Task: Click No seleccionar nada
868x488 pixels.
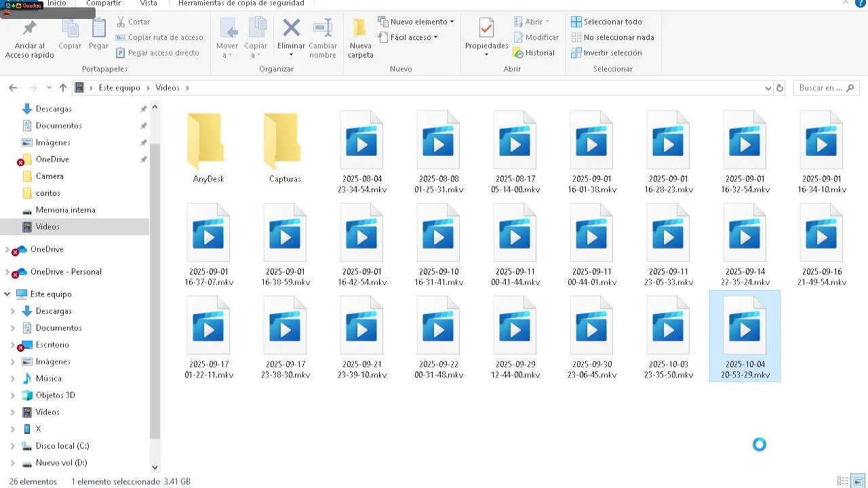Action: tap(612, 37)
